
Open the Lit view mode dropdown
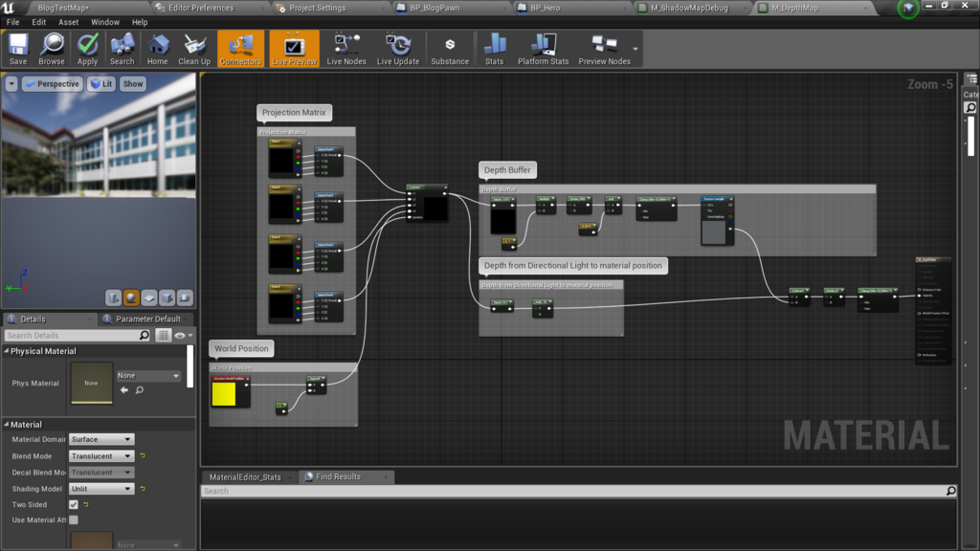pyautogui.click(x=101, y=84)
